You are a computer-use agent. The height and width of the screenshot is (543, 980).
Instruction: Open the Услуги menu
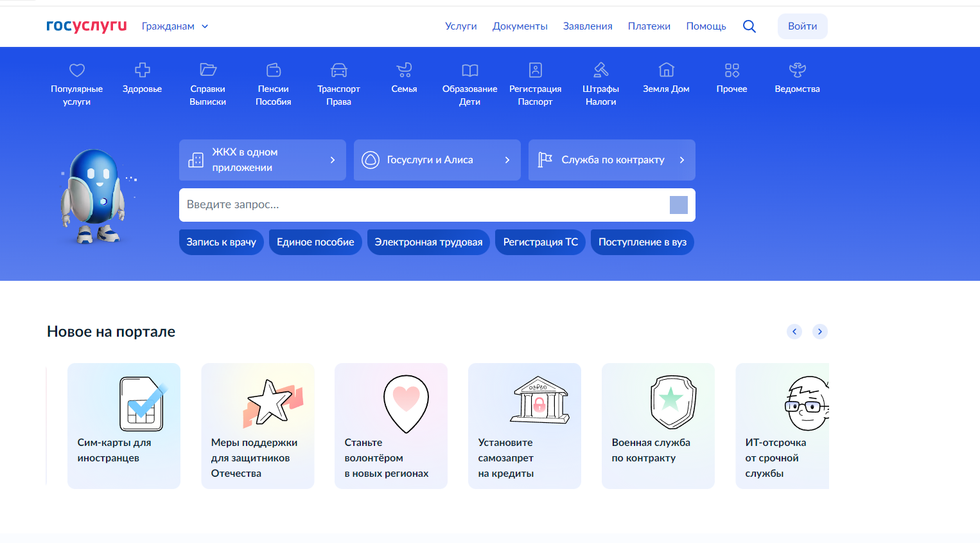click(461, 26)
